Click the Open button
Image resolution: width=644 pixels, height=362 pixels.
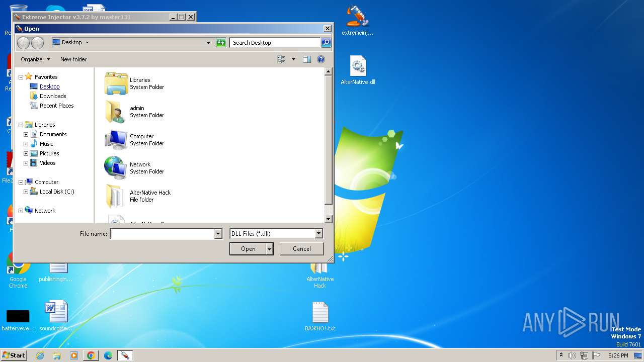pyautogui.click(x=248, y=249)
